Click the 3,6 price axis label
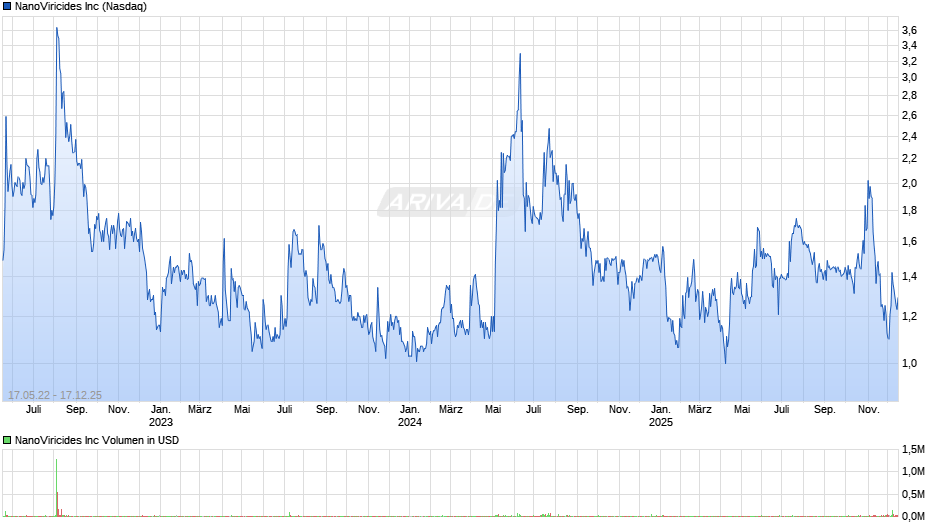 pos(909,31)
